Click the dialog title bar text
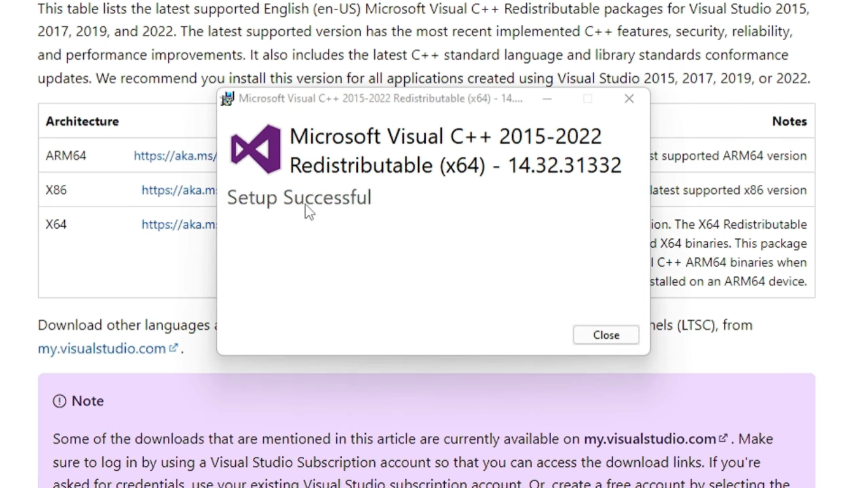This screenshot has height=488, width=868. tap(381, 98)
